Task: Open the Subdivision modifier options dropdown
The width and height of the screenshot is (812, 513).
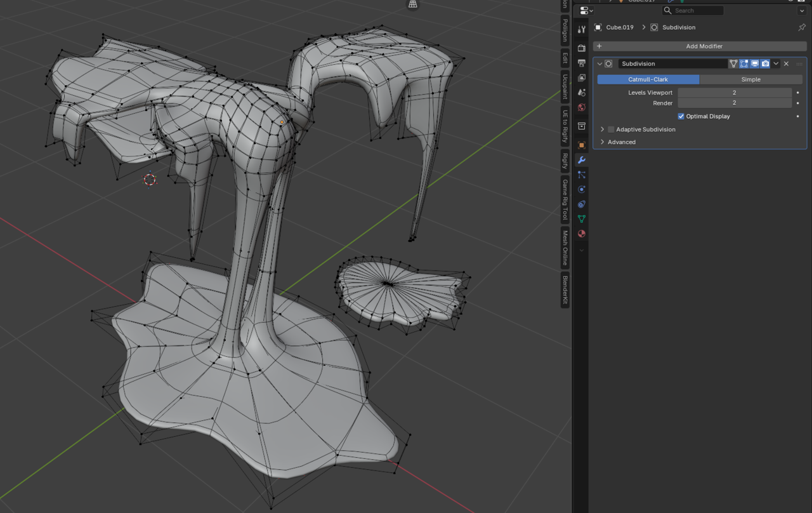Action: tap(776, 63)
